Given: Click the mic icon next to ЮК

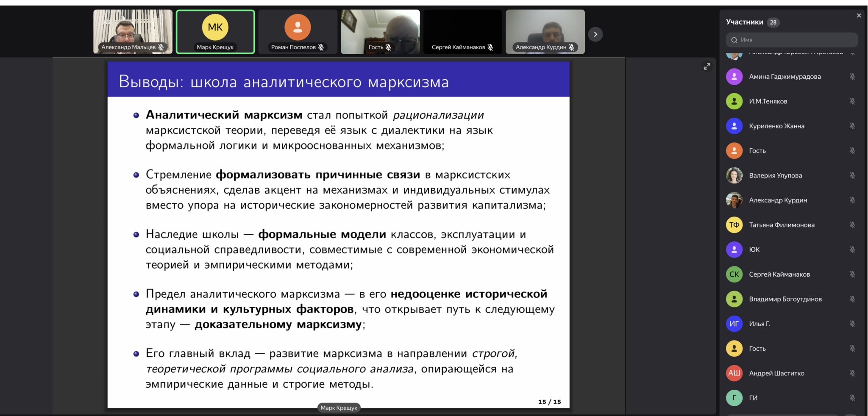Looking at the screenshot, I should (852, 250).
